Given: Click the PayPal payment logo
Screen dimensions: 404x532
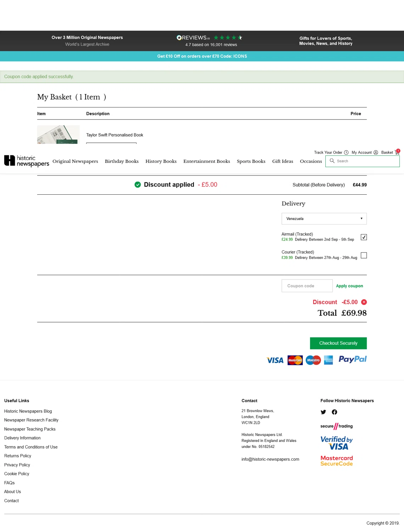Looking at the screenshot, I should 352,359.
